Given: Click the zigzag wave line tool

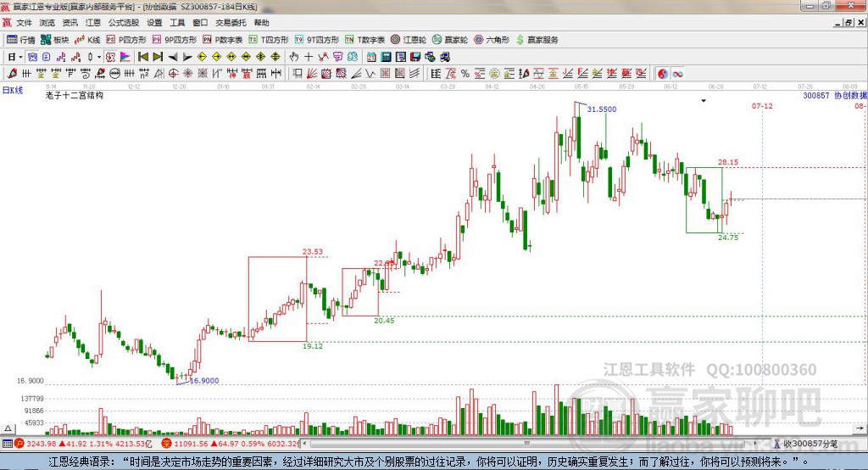Looking at the screenshot, I should click(x=371, y=73).
